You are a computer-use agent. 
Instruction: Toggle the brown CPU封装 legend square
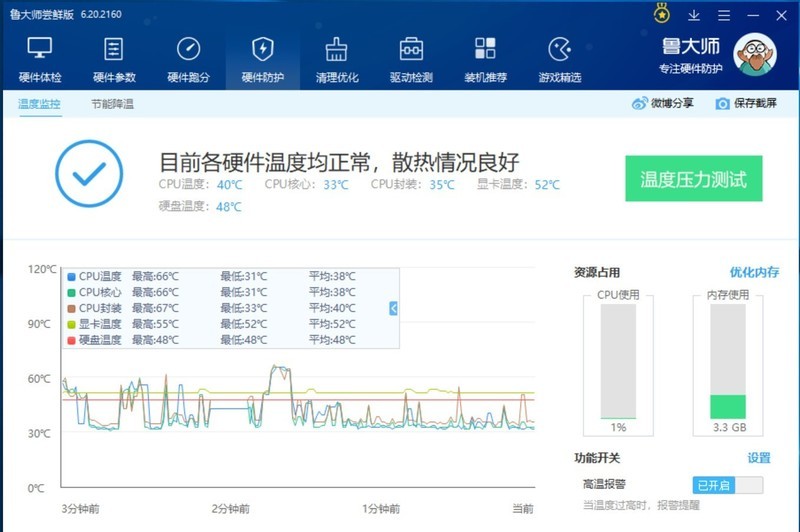[71, 308]
